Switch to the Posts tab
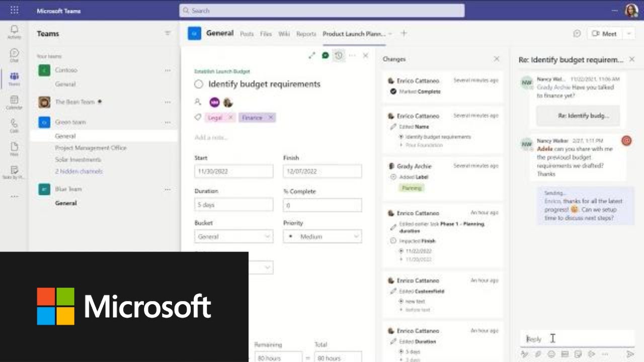Screen dimensions: 644x362 click(x=247, y=34)
